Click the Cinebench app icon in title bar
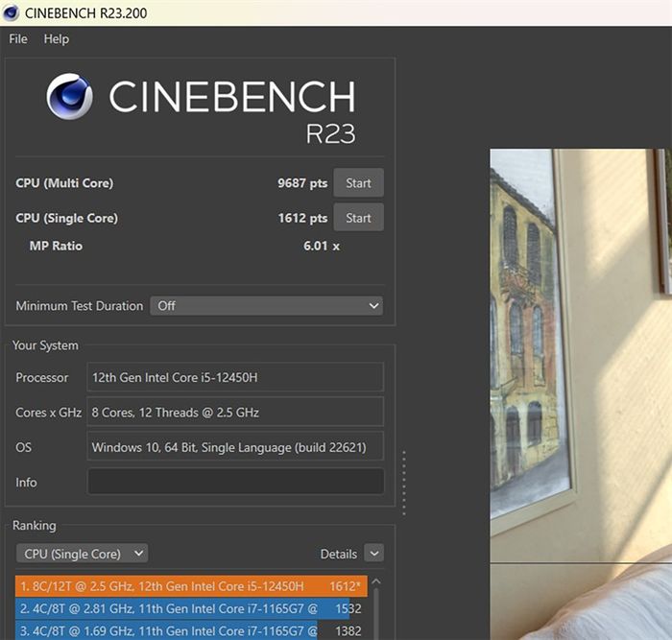Image resolution: width=672 pixels, height=640 pixels. [x=11, y=12]
